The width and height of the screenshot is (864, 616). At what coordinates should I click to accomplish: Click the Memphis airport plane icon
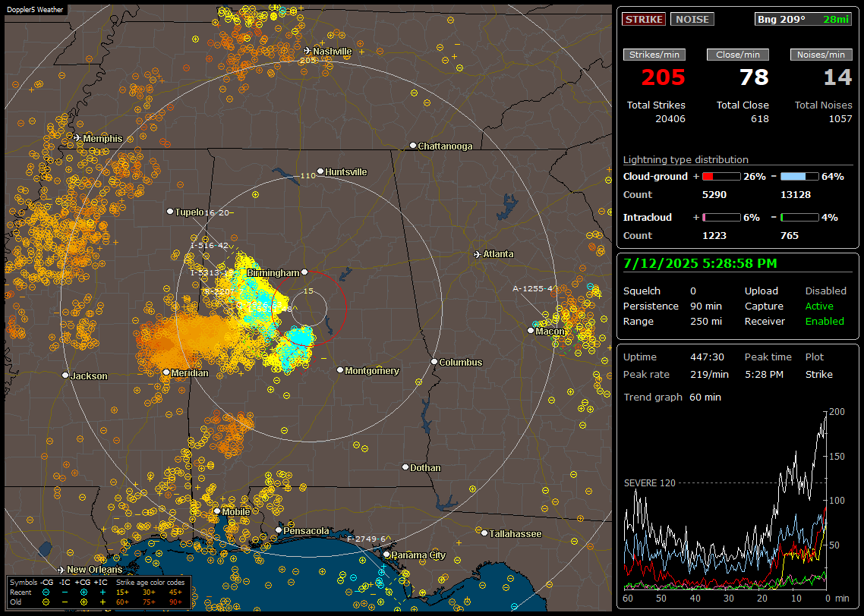(x=77, y=138)
